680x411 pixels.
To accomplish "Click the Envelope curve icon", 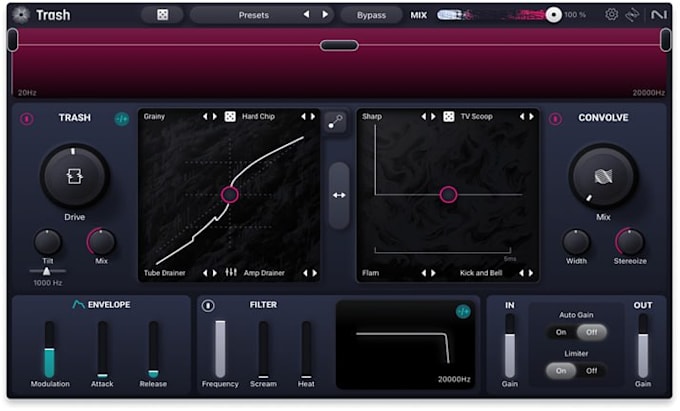I will tap(78, 304).
